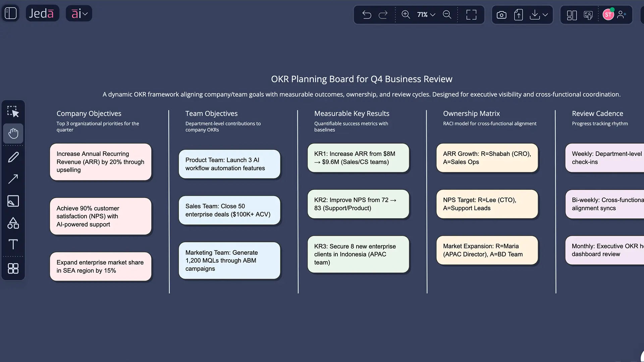The image size is (644, 362).
Task: Select the Arrow connector tool
Action: (13, 179)
